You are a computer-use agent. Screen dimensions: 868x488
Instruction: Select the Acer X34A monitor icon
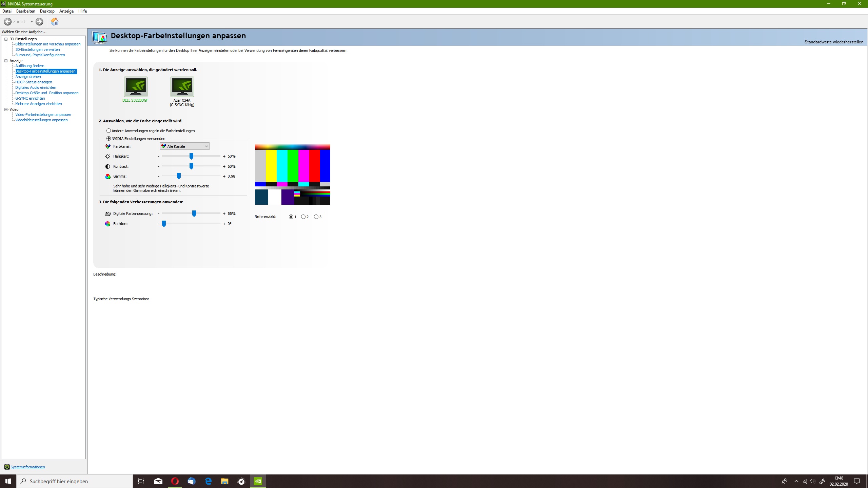coord(182,87)
